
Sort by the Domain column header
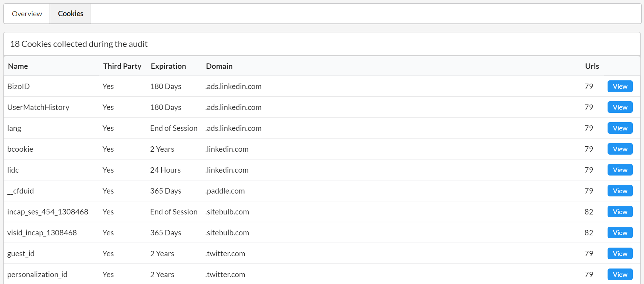tap(219, 66)
